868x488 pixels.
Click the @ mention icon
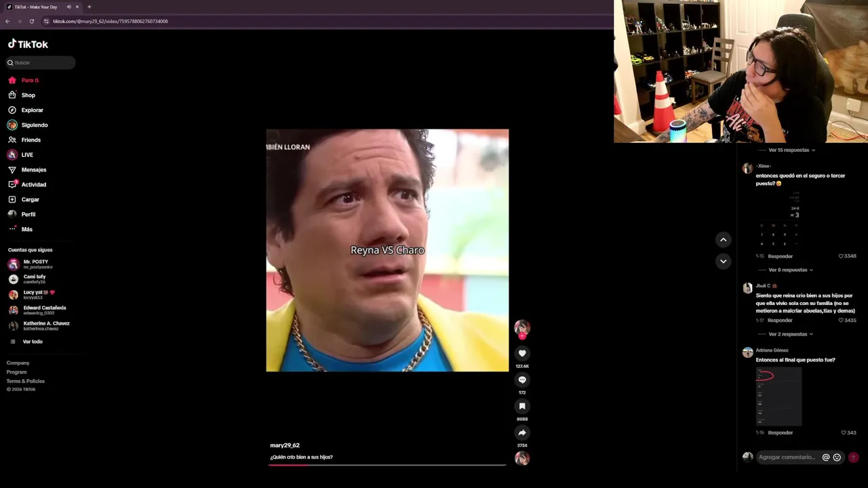tap(826, 457)
